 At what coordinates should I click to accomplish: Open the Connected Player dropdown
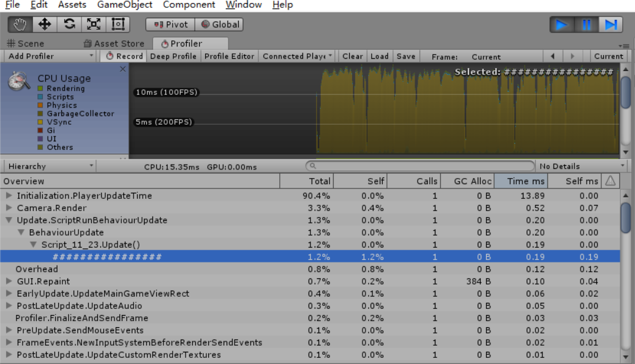coord(297,56)
